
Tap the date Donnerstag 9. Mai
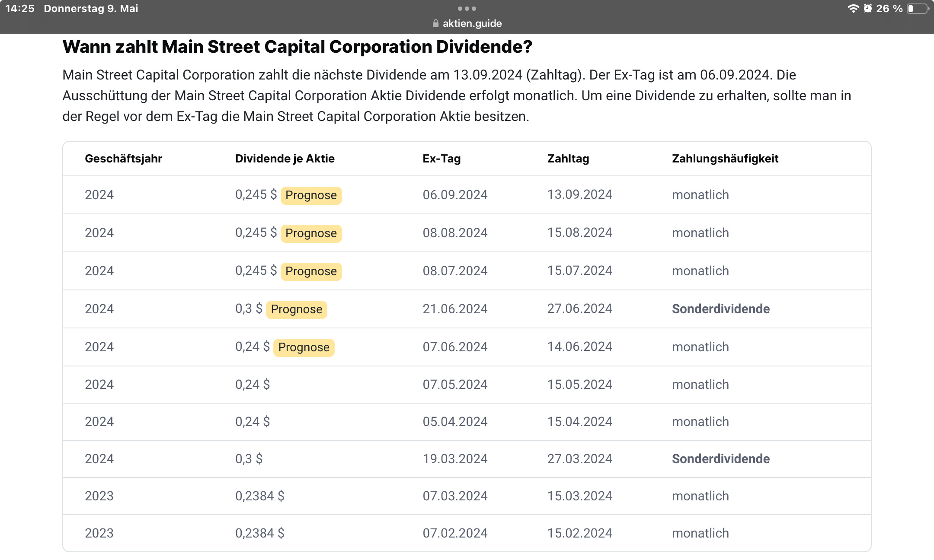pos(91,9)
